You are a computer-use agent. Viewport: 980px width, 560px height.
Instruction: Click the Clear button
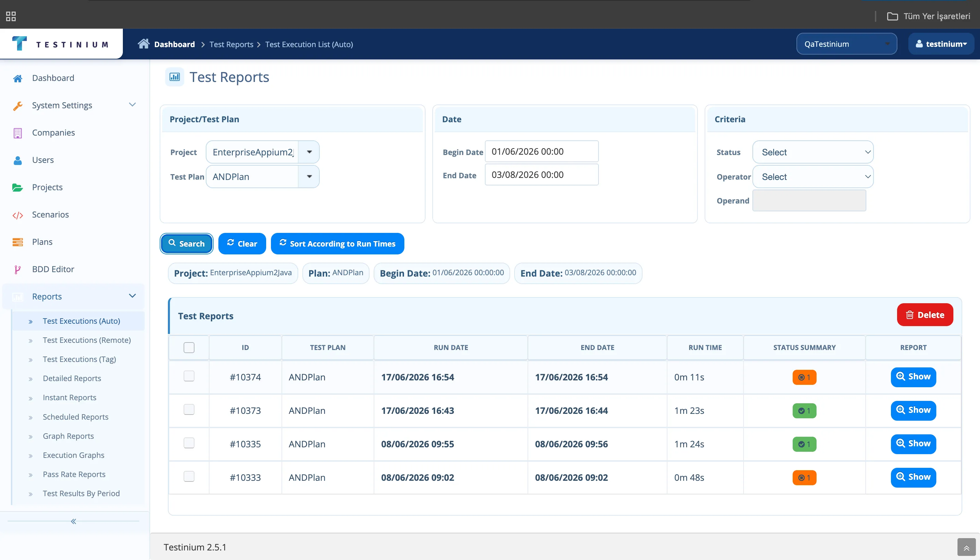coord(242,243)
